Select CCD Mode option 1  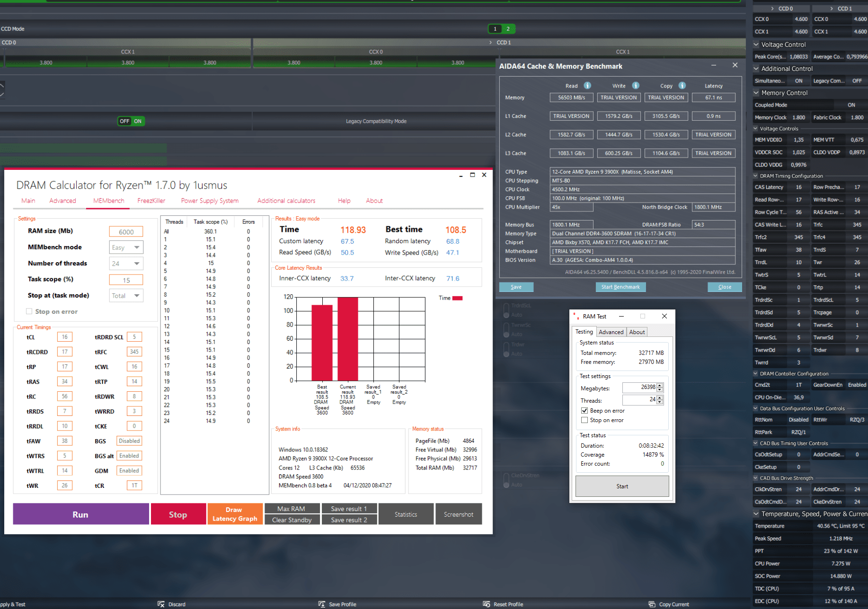(495, 29)
